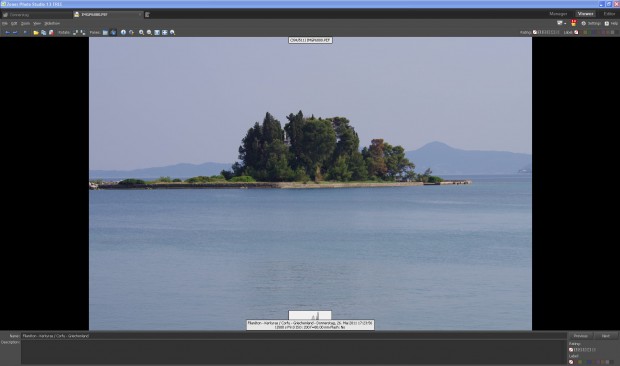The image size is (620, 366).
Task: Open the Edit menu
Action: 14,23
